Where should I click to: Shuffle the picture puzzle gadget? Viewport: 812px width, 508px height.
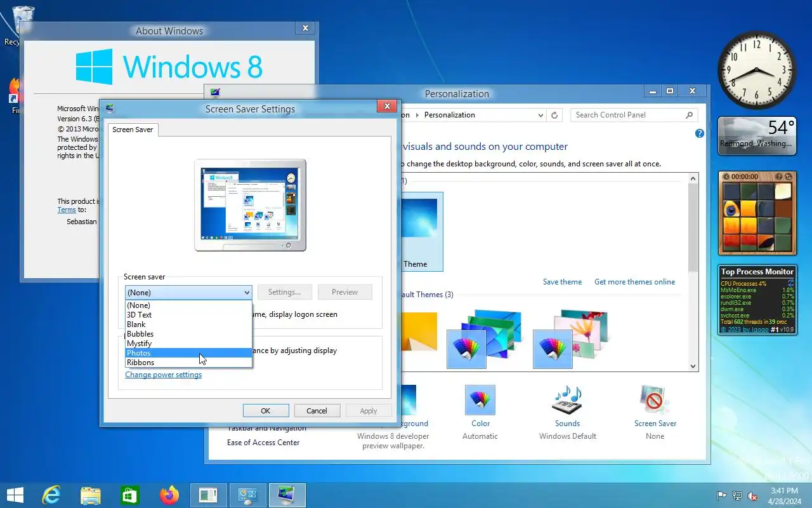click(x=789, y=177)
